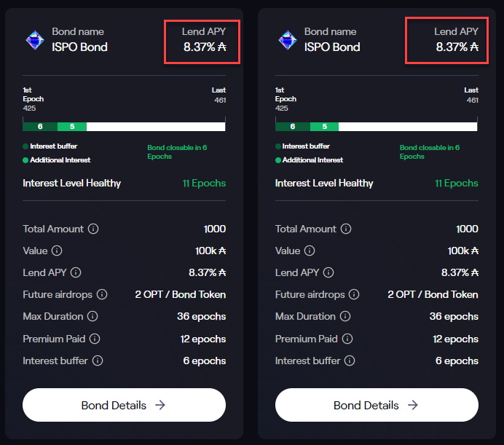The width and height of the screenshot is (504, 445).
Task: Open Interest buffer info icon in right card
Action: coord(350,361)
